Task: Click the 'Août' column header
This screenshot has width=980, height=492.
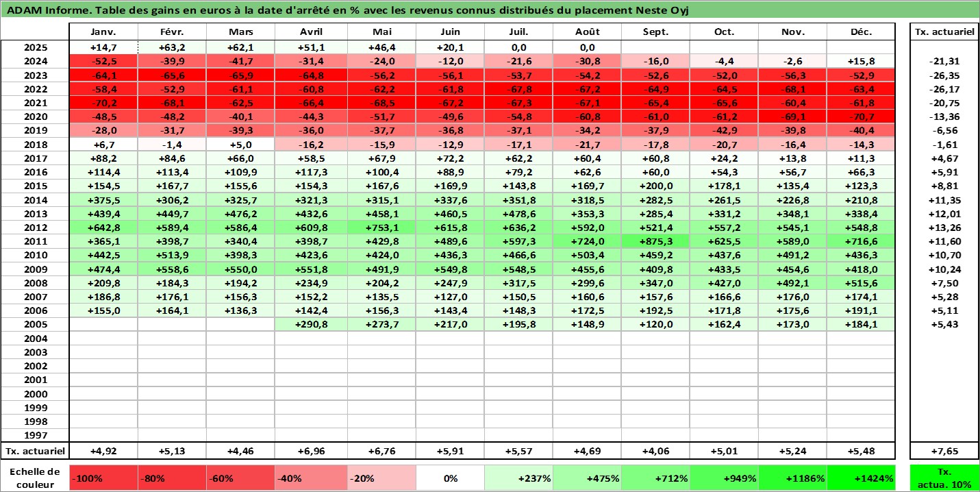Action: pos(587,32)
